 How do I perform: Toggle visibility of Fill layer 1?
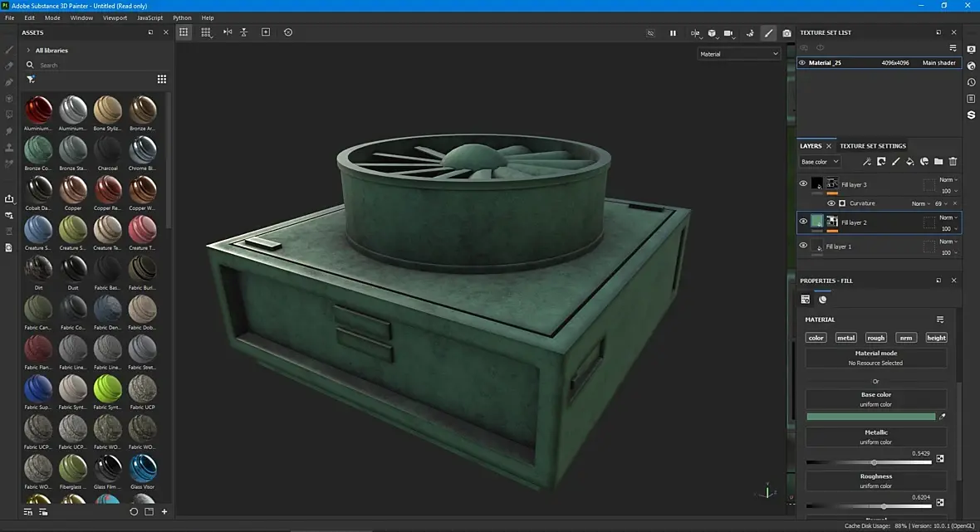pos(803,246)
